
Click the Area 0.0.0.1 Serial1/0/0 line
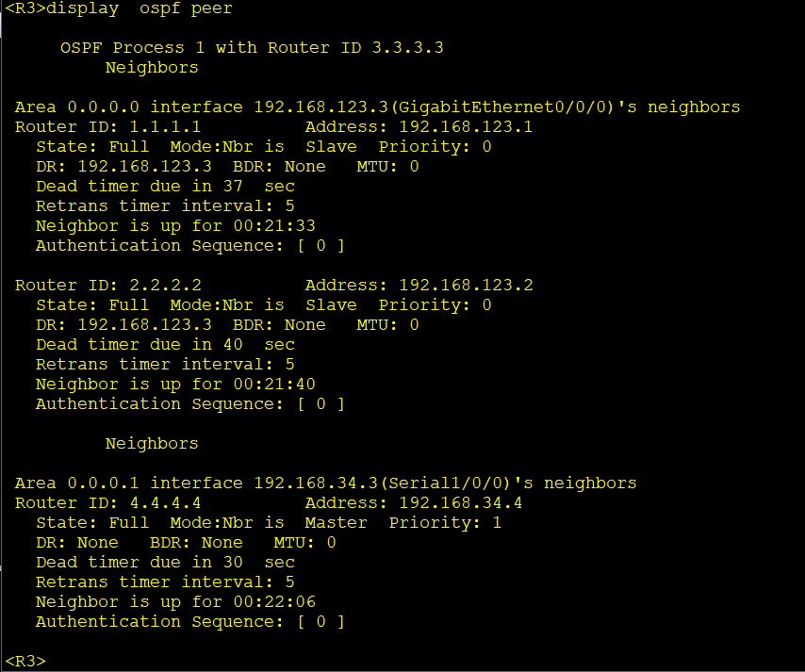point(325,484)
